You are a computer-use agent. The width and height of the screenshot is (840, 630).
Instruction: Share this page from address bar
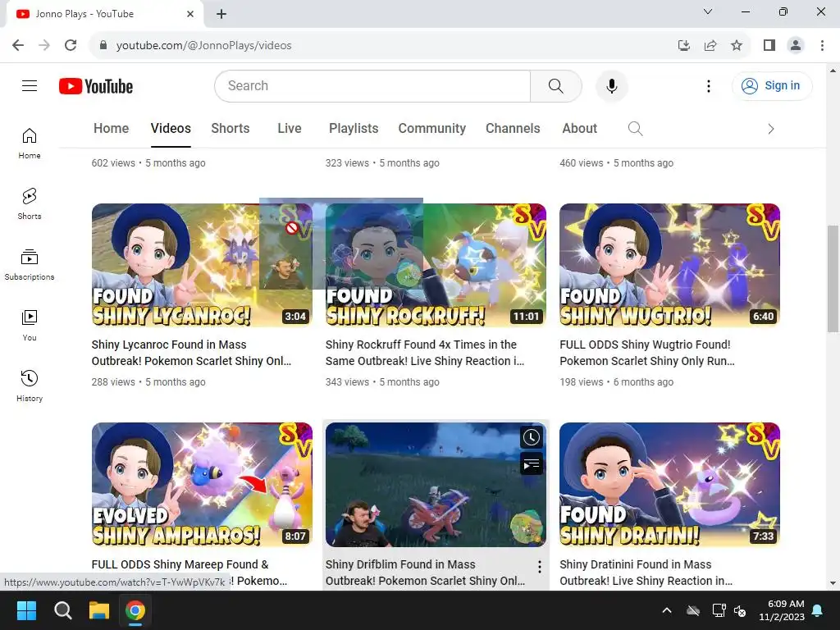click(710, 45)
